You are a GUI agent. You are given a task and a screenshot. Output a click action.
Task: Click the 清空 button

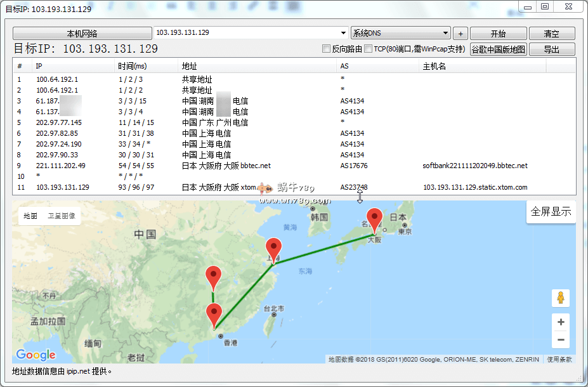click(x=551, y=34)
